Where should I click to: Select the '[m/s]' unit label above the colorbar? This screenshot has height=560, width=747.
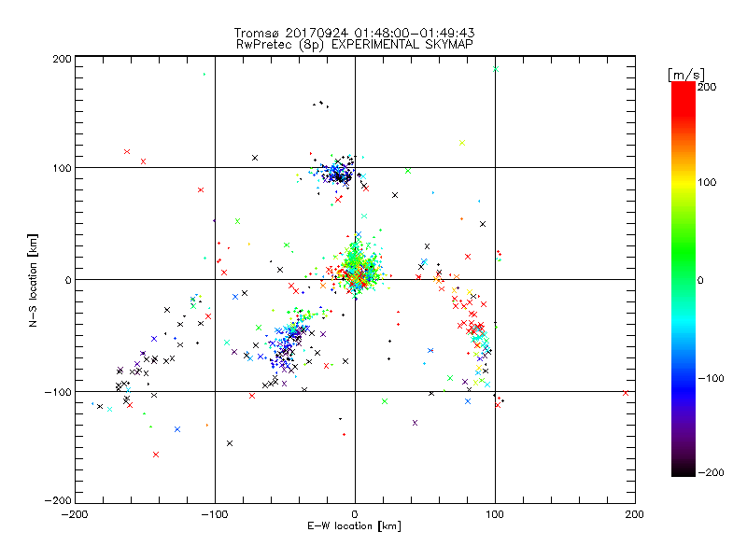pyautogui.click(x=686, y=75)
